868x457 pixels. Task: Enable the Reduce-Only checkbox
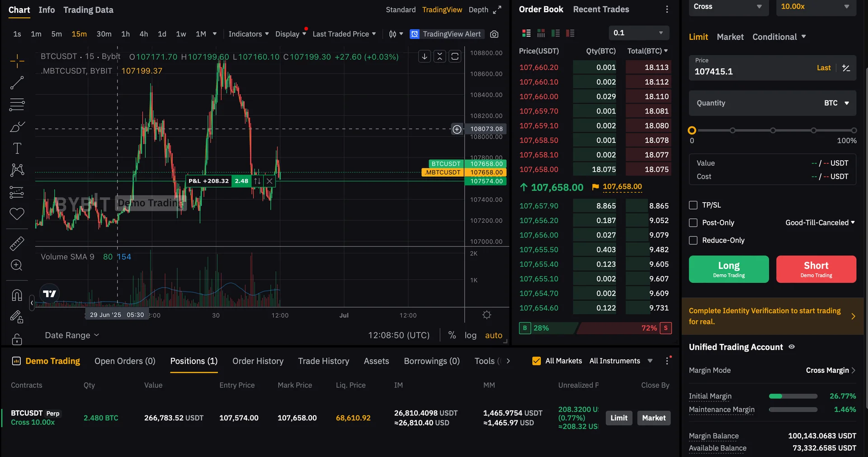693,240
